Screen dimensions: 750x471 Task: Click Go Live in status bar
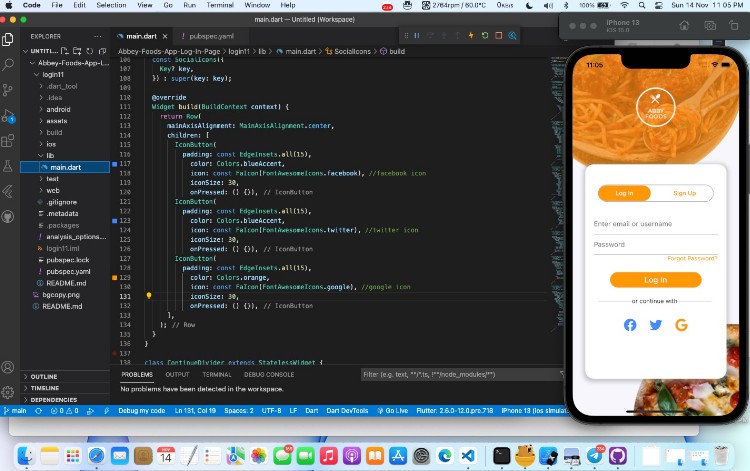(392, 411)
